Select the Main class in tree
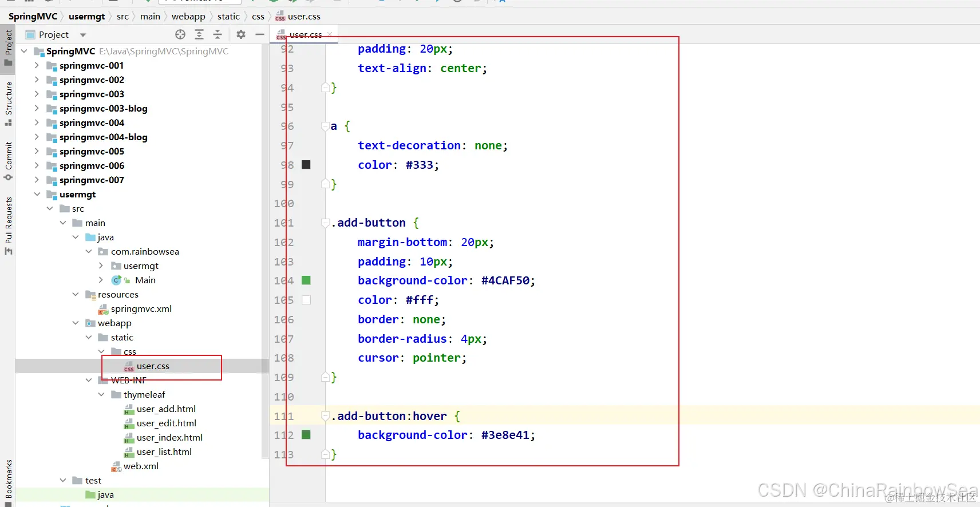 point(145,280)
